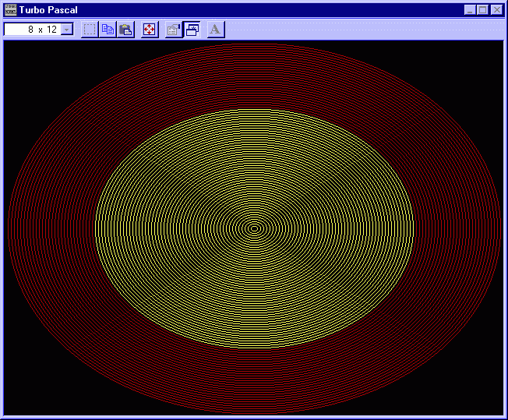
Task: Close the Turbo Pascal window
Action: pos(496,9)
